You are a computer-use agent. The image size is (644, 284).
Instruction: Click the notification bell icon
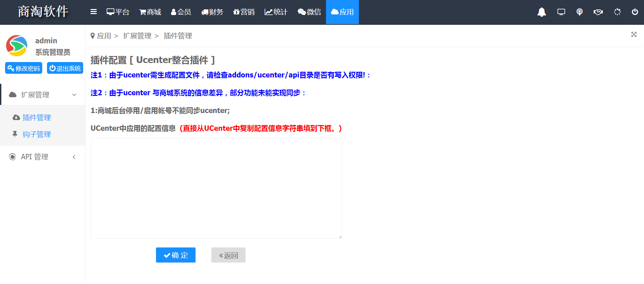point(542,12)
